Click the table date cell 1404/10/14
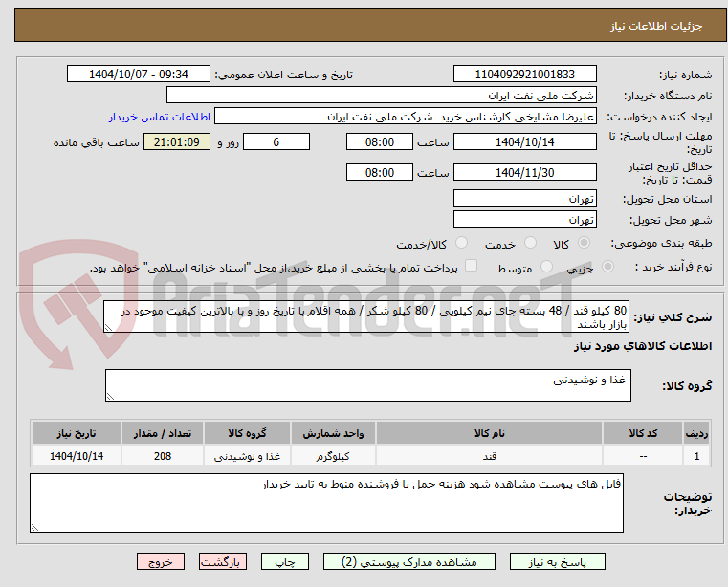Viewport: 728px width, 587px height. (77, 456)
